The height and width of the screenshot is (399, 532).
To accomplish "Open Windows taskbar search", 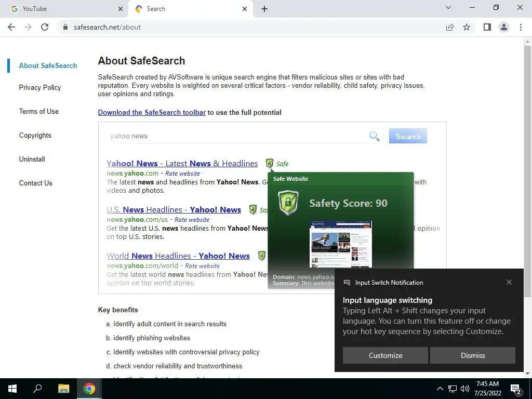I will pos(37,389).
